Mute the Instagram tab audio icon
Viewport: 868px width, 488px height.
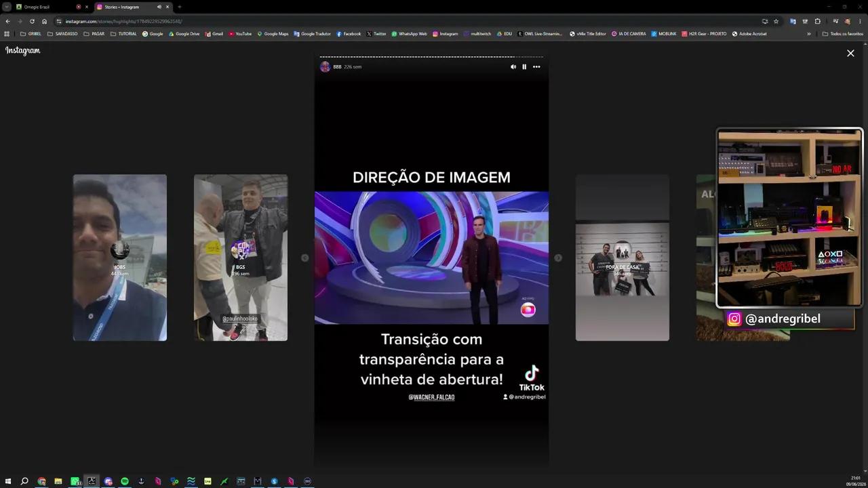coord(159,7)
